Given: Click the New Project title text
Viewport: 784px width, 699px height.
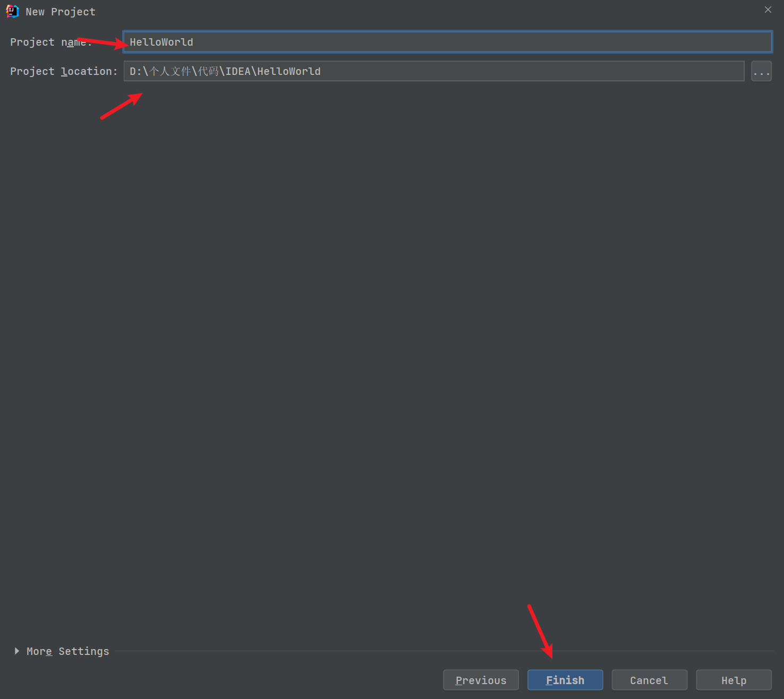Looking at the screenshot, I should [61, 12].
